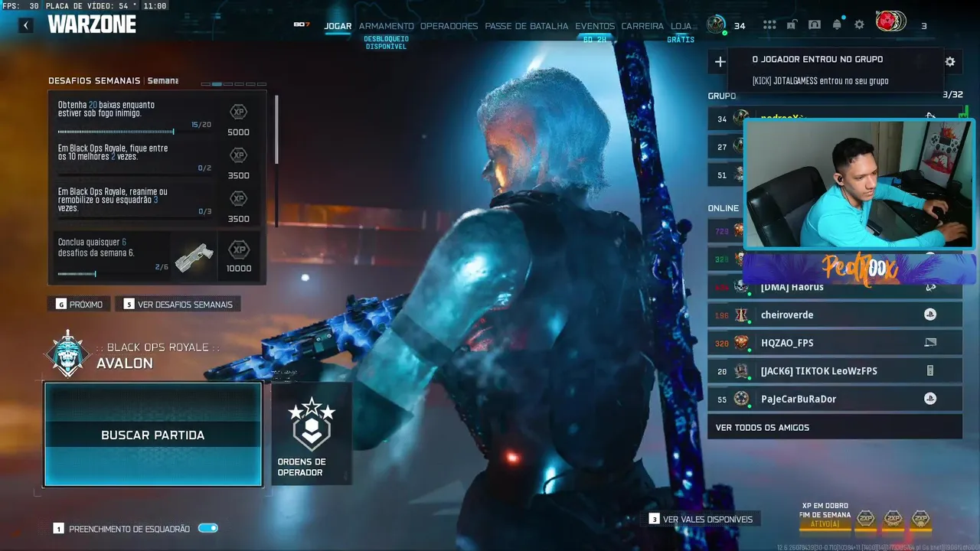Screen dimensions: 980x551
Task: Click Ver Vales Disponíveis button
Action: (701, 519)
